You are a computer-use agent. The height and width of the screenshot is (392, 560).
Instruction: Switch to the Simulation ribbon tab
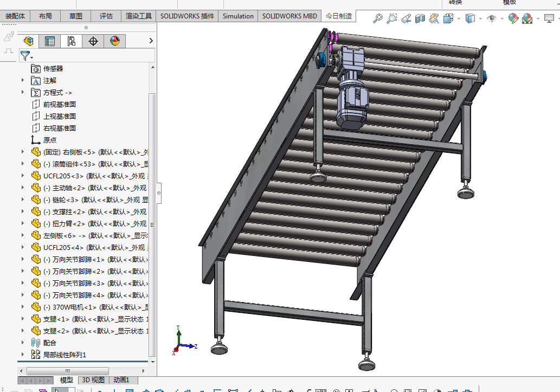238,16
